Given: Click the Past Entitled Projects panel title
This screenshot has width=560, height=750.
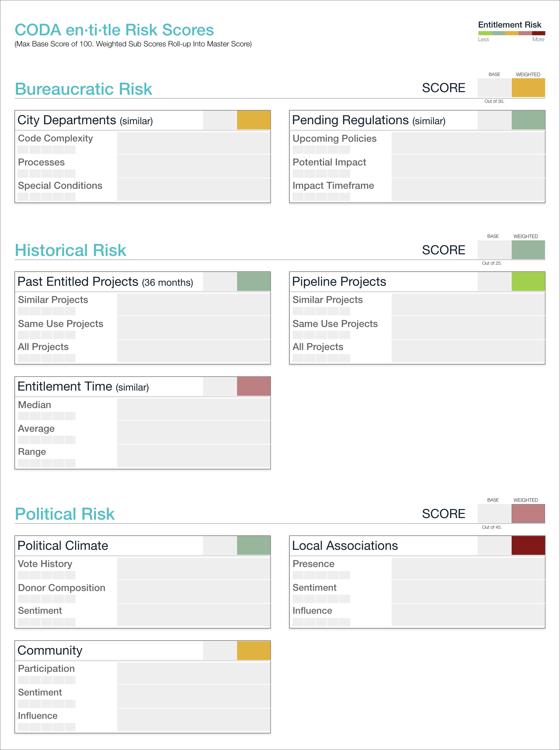Looking at the screenshot, I should point(105,282).
